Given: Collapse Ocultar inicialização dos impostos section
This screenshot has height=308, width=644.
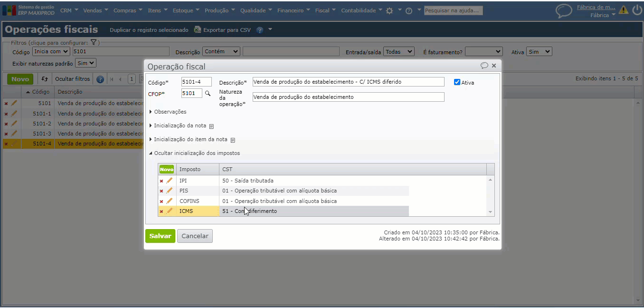Looking at the screenshot, I should (195, 153).
